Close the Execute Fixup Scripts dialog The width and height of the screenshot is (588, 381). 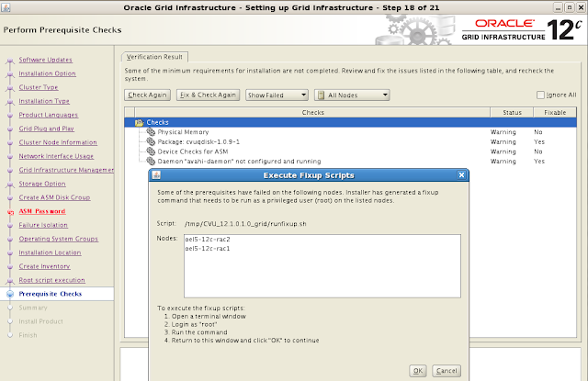pos(461,175)
